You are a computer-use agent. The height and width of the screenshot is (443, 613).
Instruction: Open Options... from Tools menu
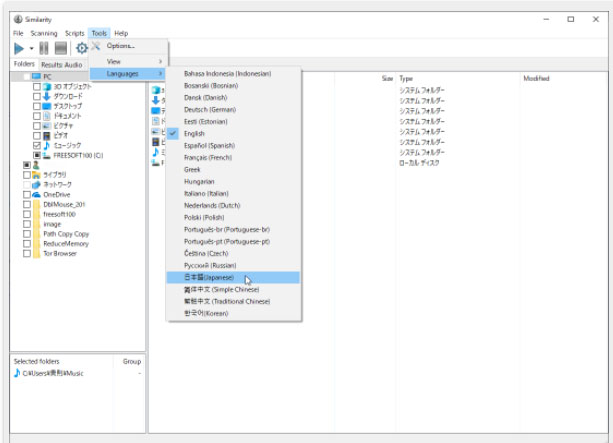121,46
